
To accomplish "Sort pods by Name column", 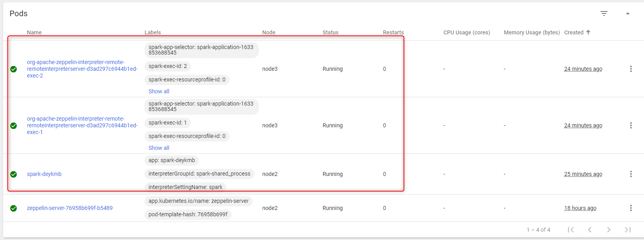I will [34, 32].
